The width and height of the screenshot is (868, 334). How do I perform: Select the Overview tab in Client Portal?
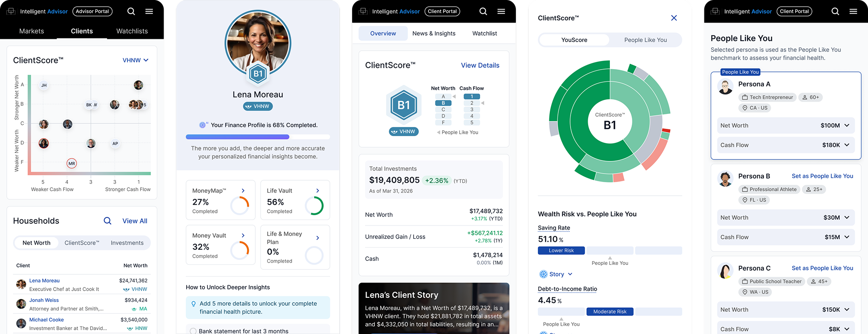[x=383, y=33]
